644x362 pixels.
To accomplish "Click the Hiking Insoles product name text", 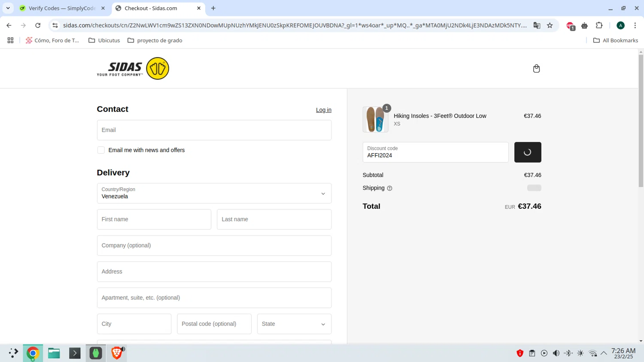I will pyautogui.click(x=440, y=116).
